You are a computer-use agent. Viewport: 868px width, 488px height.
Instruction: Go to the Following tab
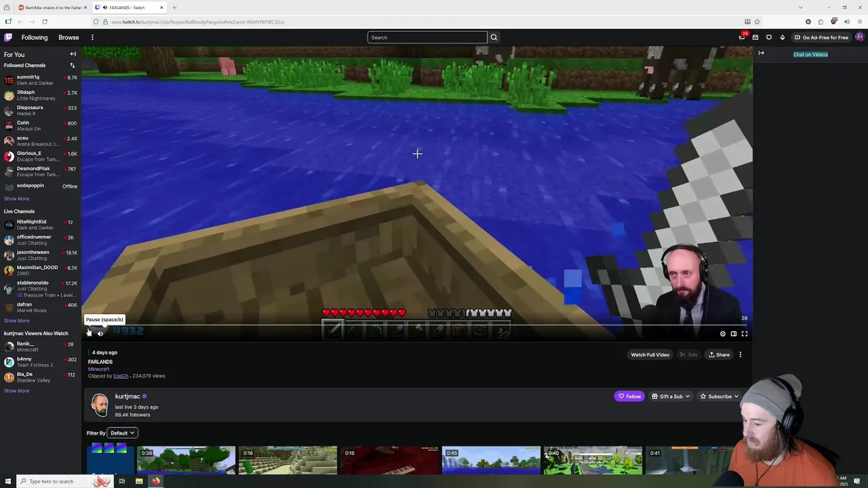pos(35,37)
